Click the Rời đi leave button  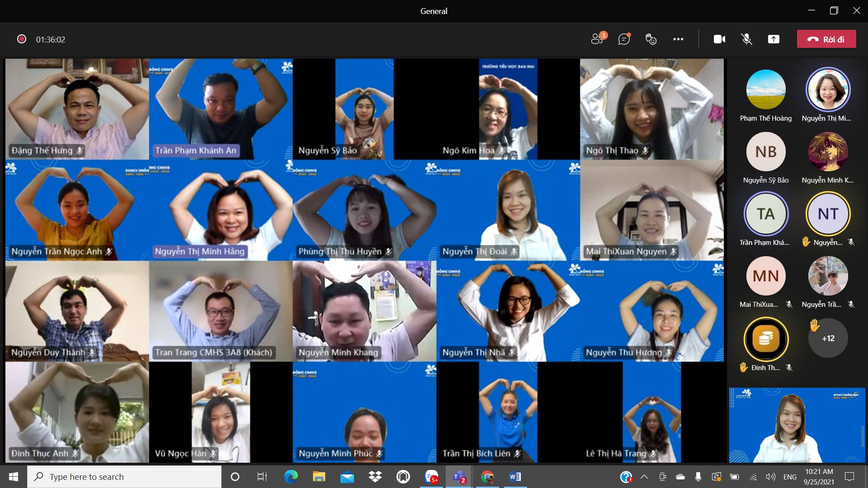[826, 39]
